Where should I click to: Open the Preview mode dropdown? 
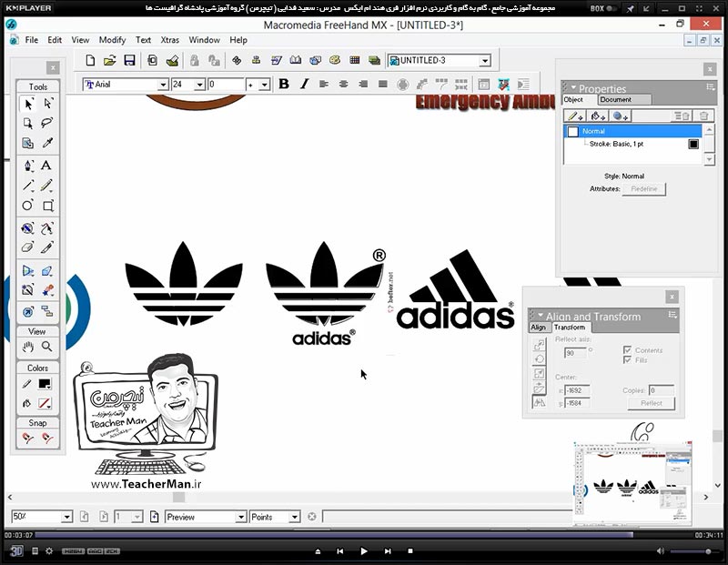tap(240, 517)
